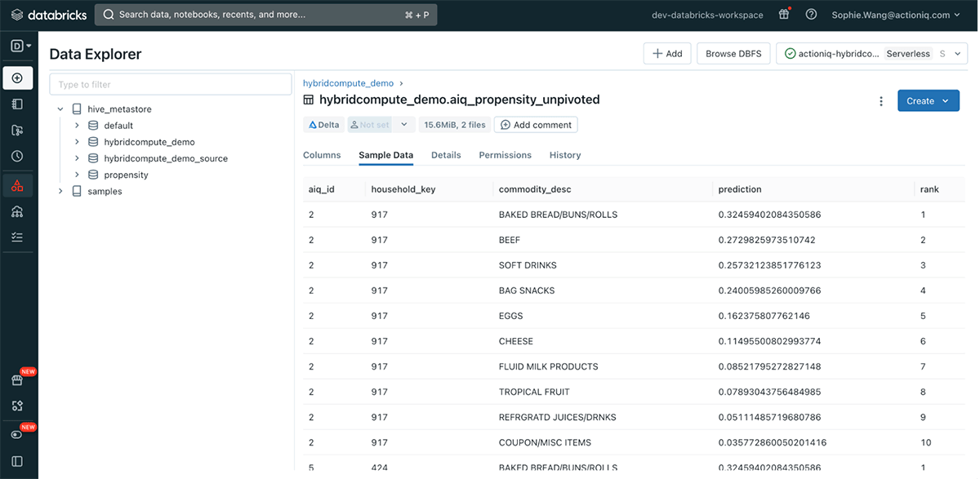Open the Marketplace icon in sidebar
Screen dimensions: 980x479
click(17, 379)
